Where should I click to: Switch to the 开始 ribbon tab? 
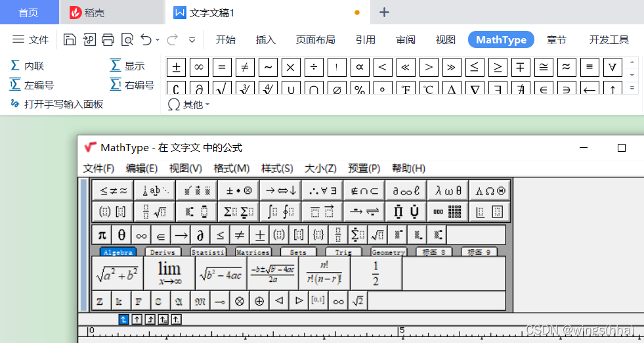point(226,39)
